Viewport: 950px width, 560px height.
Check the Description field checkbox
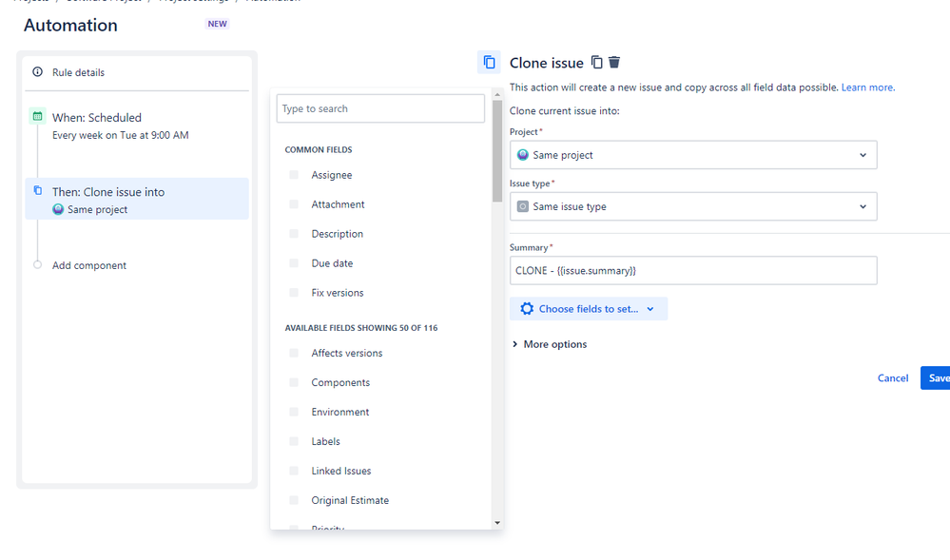tap(294, 234)
